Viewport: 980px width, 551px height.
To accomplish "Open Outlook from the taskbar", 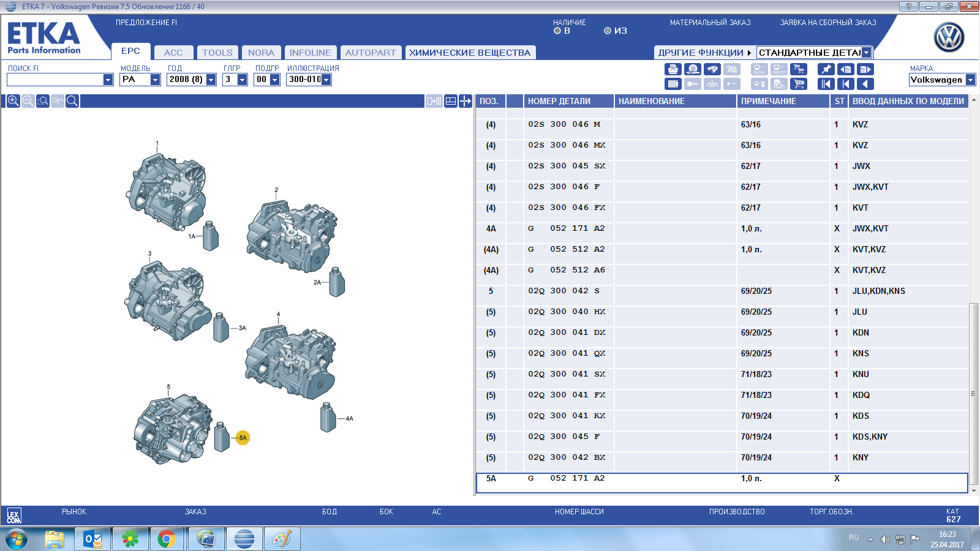I will pyautogui.click(x=92, y=539).
